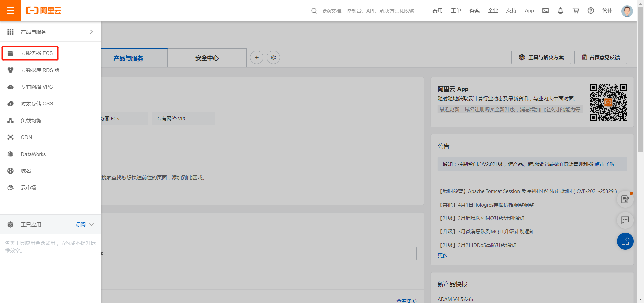
Task: Click the 对象存储 OSS icon
Action: point(11,103)
